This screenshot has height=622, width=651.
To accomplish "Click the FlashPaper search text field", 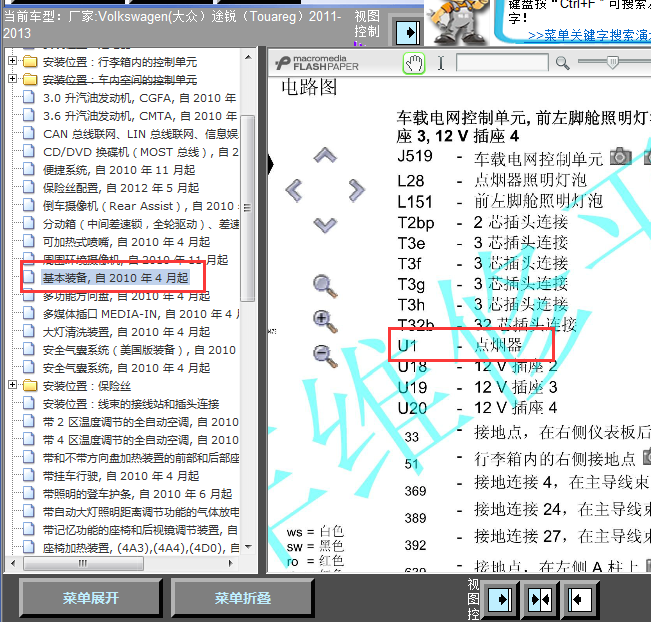I will 502,63.
